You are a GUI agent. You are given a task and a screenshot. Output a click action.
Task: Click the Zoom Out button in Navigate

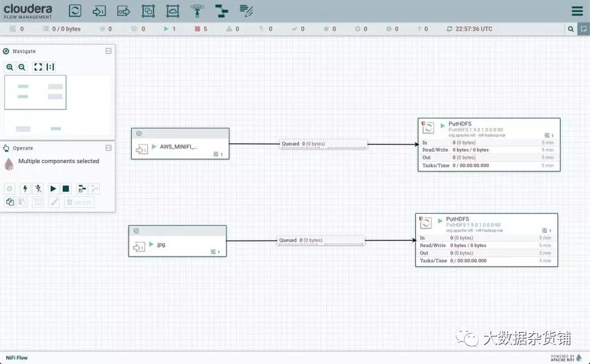tap(22, 67)
